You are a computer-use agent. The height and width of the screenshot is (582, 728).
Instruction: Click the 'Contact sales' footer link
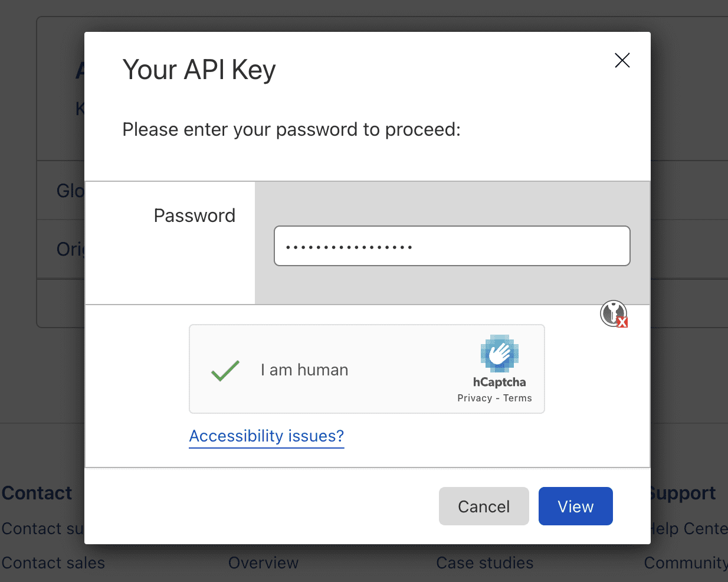[x=53, y=563]
